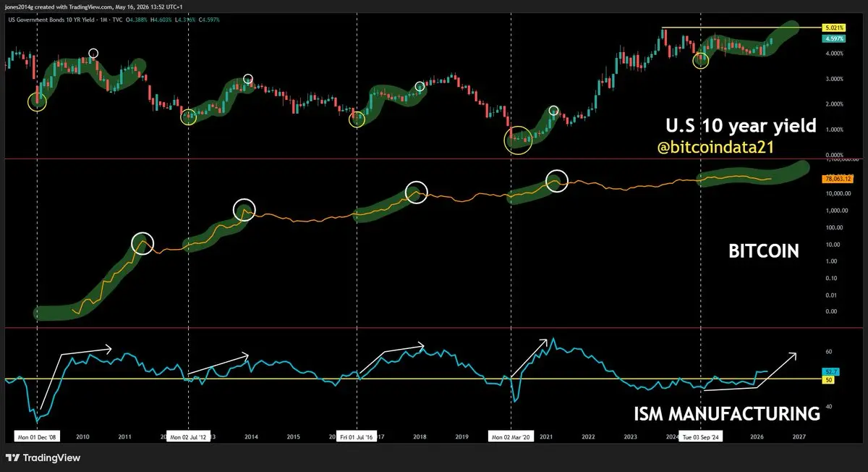This screenshot has height=472, width=868.
Task: Click the open value O4.388% in legend
Action: (137, 20)
